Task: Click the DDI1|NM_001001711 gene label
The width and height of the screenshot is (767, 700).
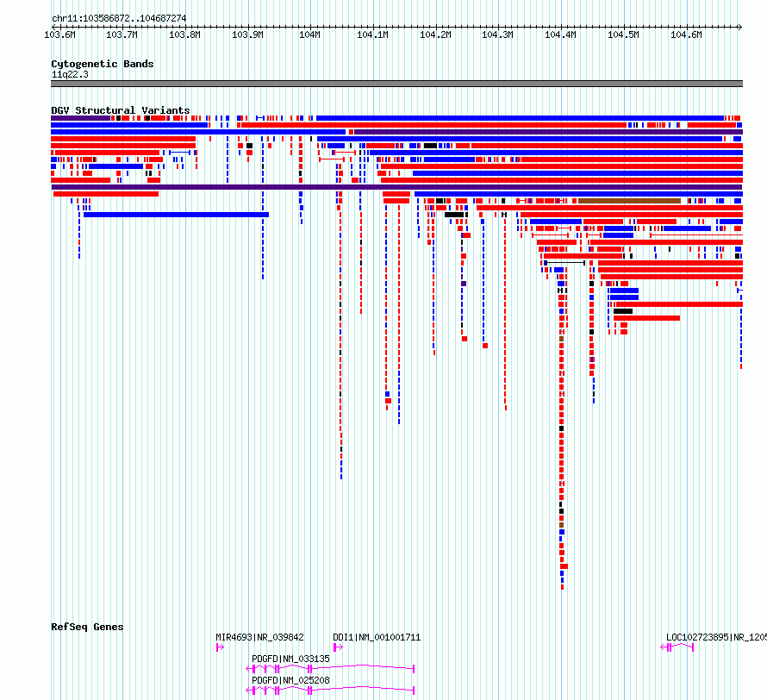Action: [377, 637]
